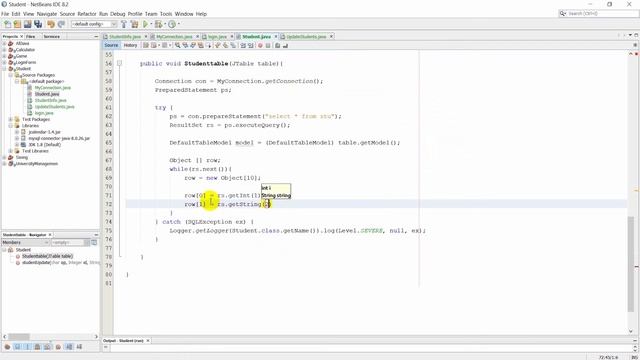Open the empty filter combo box in the Navigator
Viewport: 640px width, 360px height.
coord(70,242)
